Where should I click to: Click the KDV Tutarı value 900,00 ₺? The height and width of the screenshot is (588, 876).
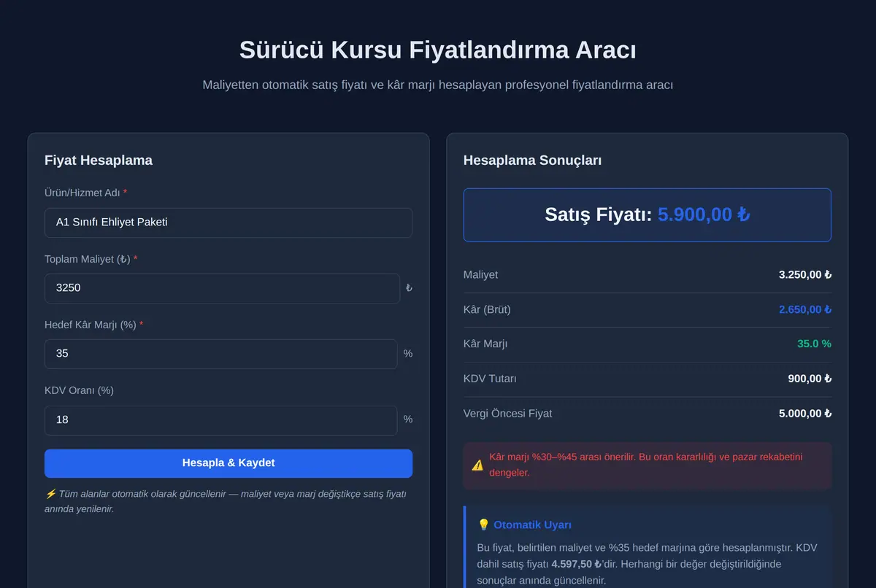tap(810, 379)
